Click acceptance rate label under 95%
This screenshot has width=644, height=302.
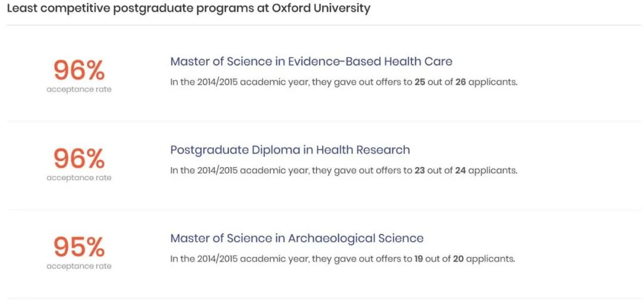point(79,266)
